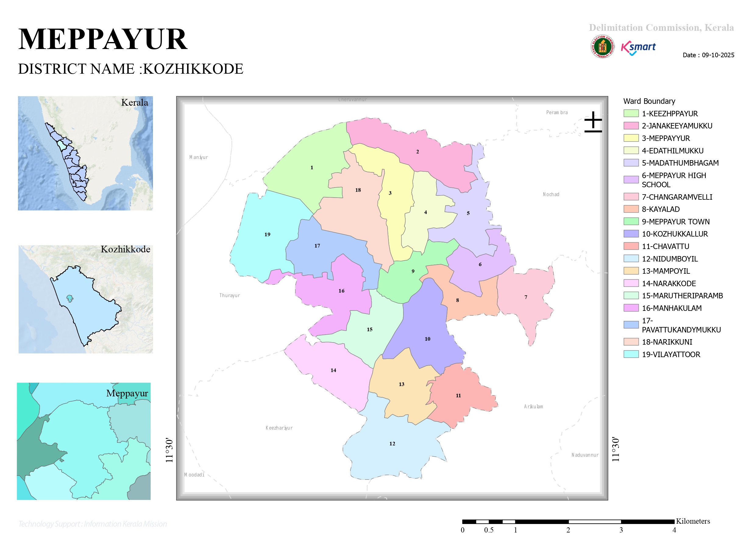Click the 'Perambra' neighbouring panchayat label
Viewport: 756px width, 534px height.
coord(557,113)
